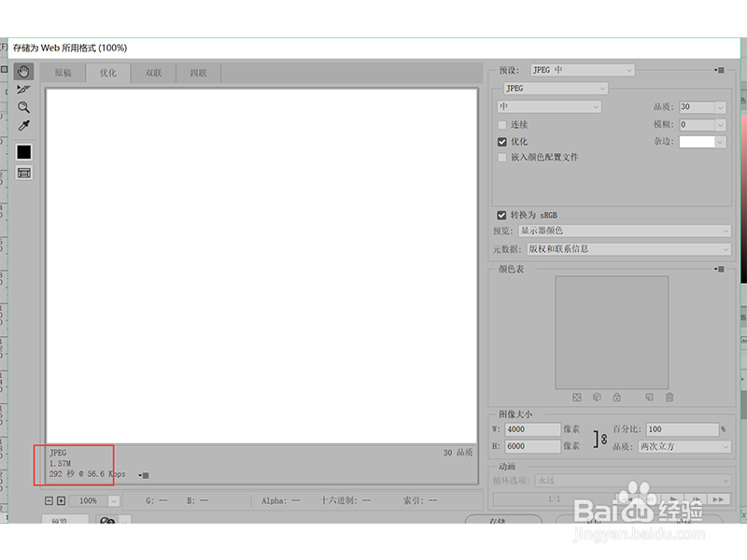This screenshot has width=747, height=560.
Task: Click the W width field showing 4000
Action: (532, 429)
